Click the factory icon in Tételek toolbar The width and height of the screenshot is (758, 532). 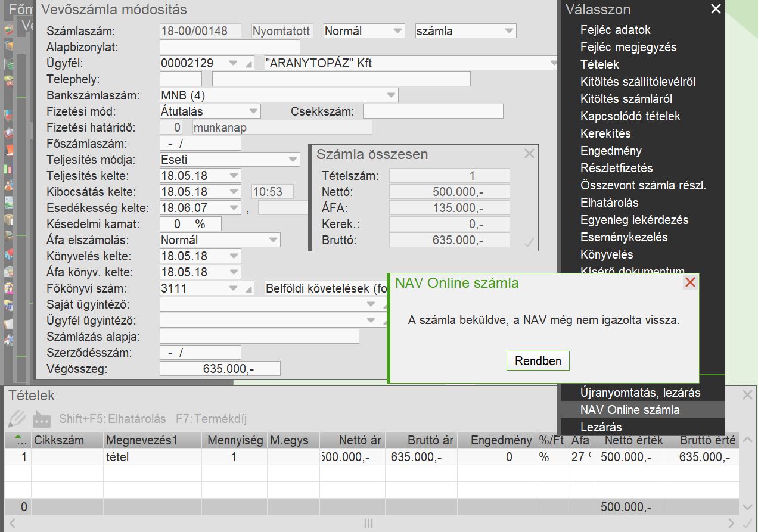pyautogui.click(x=41, y=419)
